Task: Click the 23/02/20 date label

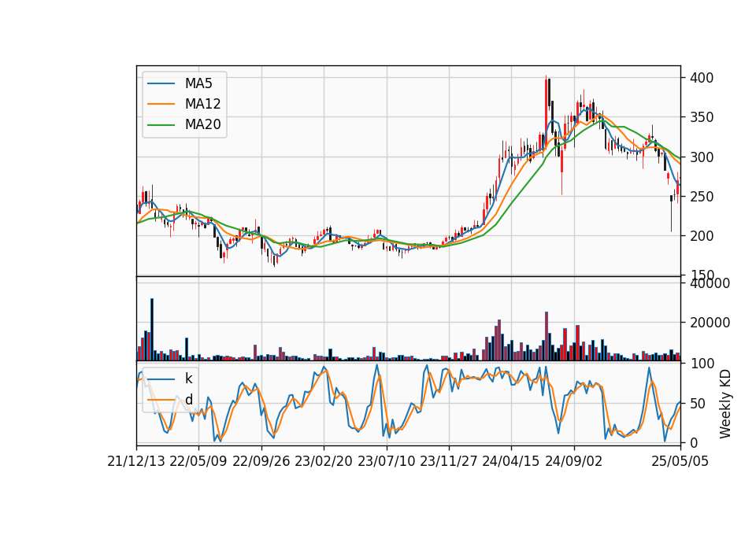Action: pos(324,461)
